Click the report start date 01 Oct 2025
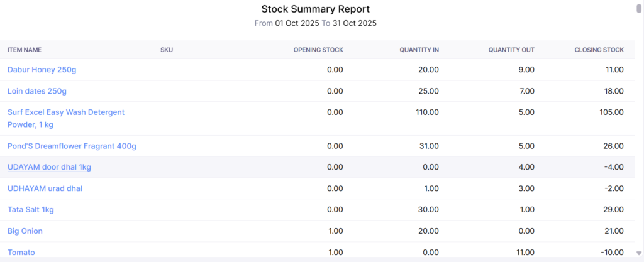The height and width of the screenshot is (262, 644). click(x=297, y=23)
